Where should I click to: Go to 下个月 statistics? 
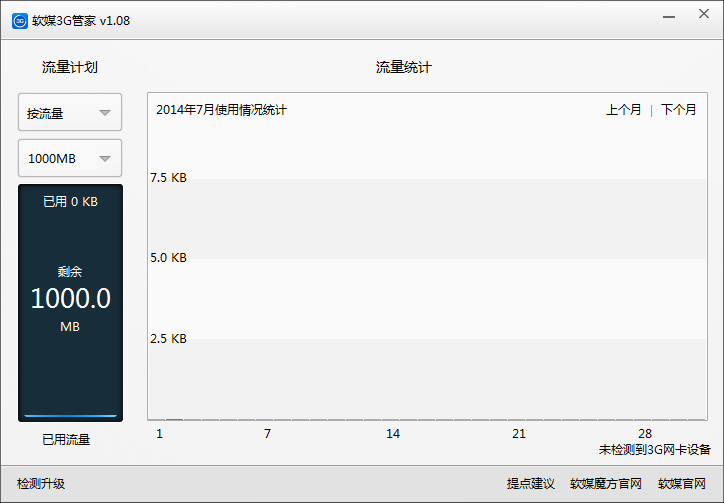click(678, 109)
